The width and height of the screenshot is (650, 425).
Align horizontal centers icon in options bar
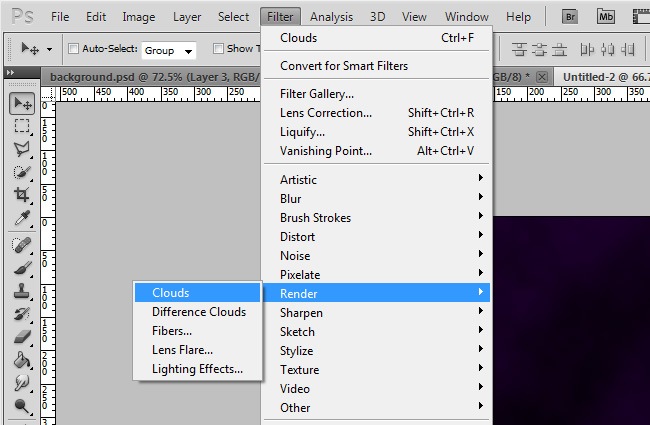click(x=608, y=50)
